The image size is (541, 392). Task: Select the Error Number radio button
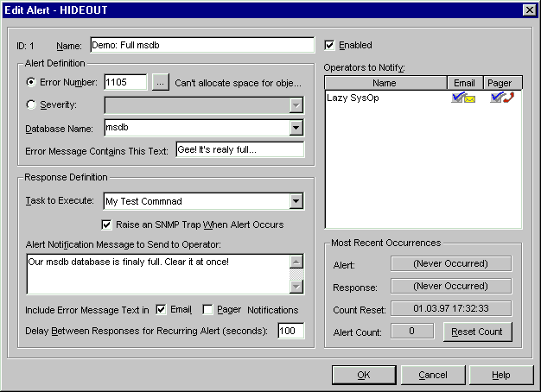click(32, 83)
